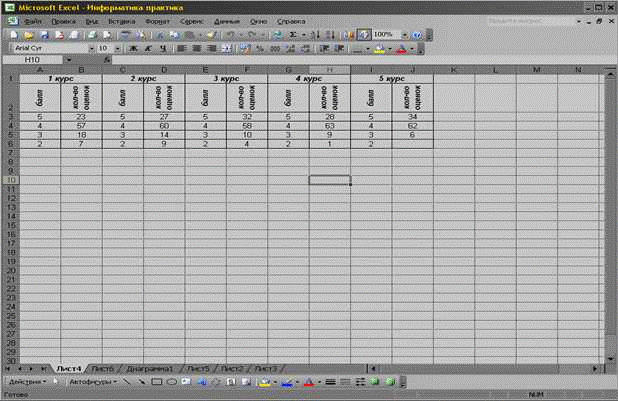Image resolution: width=618 pixels, height=401 pixels.
Task: Select the Rectangle drawing tool
Action: click(x=156, y=382)
